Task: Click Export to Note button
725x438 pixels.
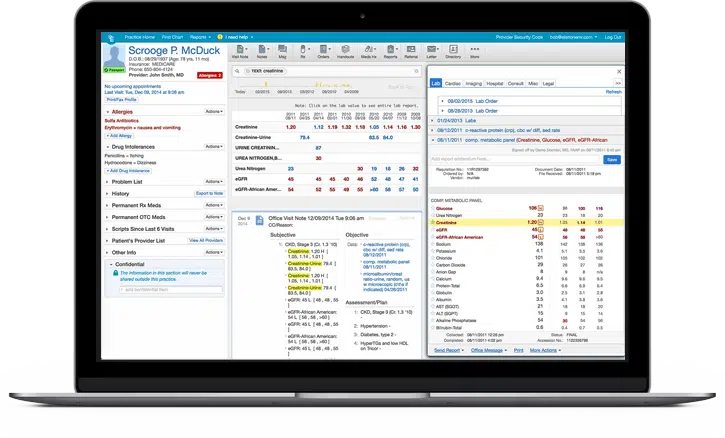Action: [209, 193]
